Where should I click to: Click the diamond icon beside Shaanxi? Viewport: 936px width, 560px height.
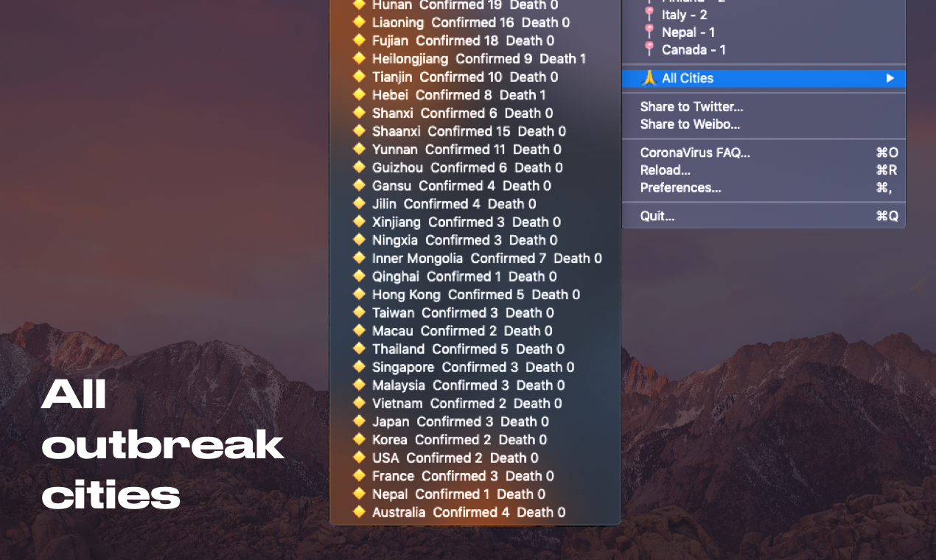pos(359,130)
